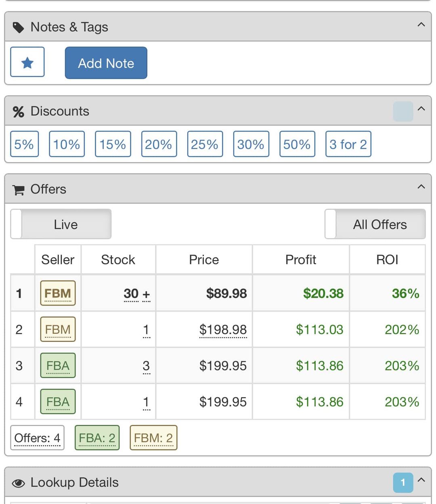Filter offers by FBA: 2 tag
Image resolution: width=436 pixels, height=504 pixels.
pos(97,438)
